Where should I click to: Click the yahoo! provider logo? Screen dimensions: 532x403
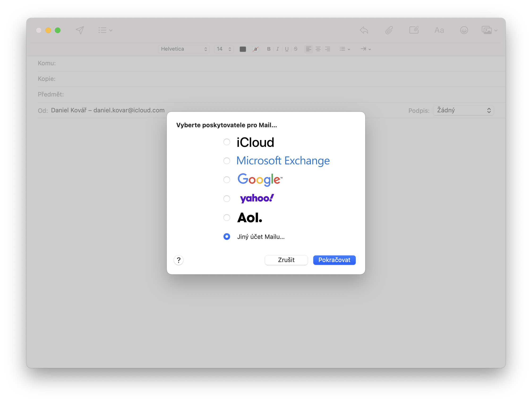257,199
